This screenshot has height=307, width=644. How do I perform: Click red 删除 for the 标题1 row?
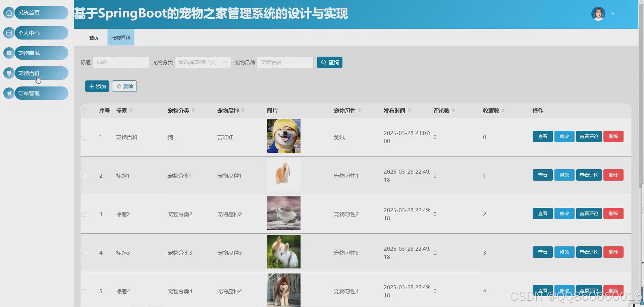pyautogui.click(x=613, y=175)
